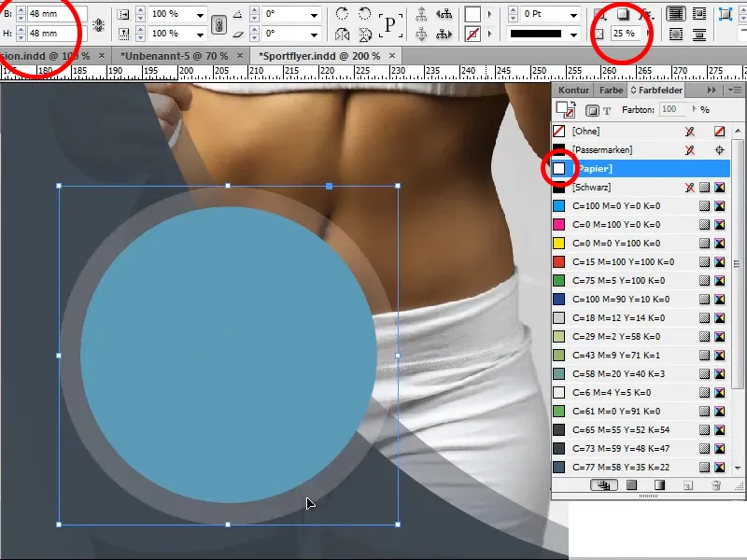Click the stroke none box in control bar
This screenshot has height=560, width=747.
click(x=472, y=34)
